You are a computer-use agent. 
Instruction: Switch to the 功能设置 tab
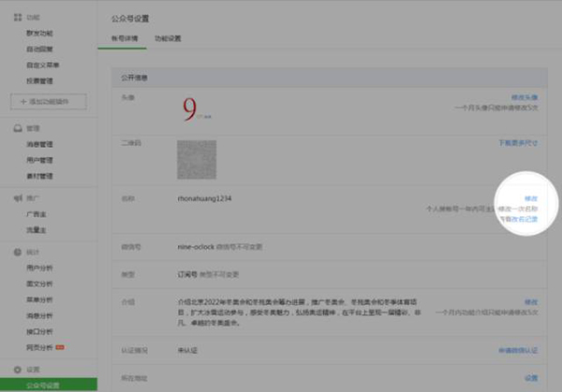point(168,38)
